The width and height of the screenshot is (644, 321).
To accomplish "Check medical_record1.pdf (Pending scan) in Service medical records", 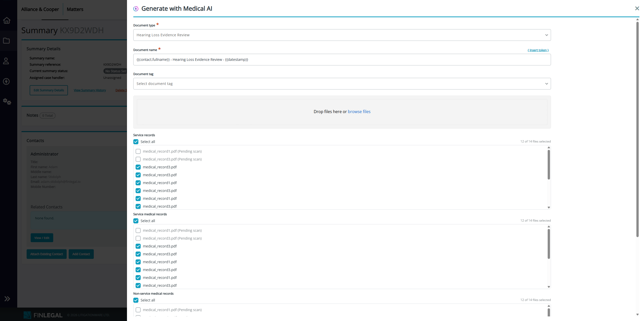I will tap(138, 230).
